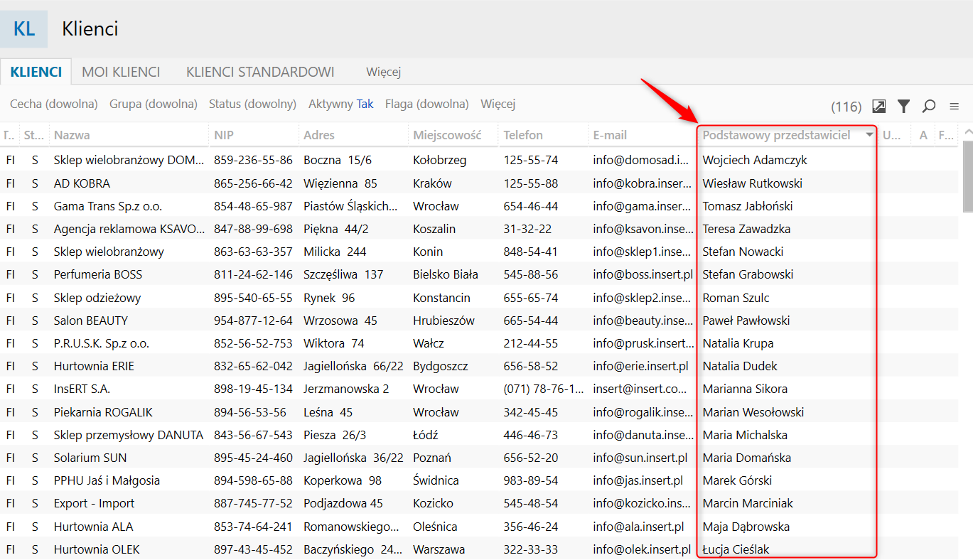Change the Aktywny Tak filter

click(x=341, y=104)
